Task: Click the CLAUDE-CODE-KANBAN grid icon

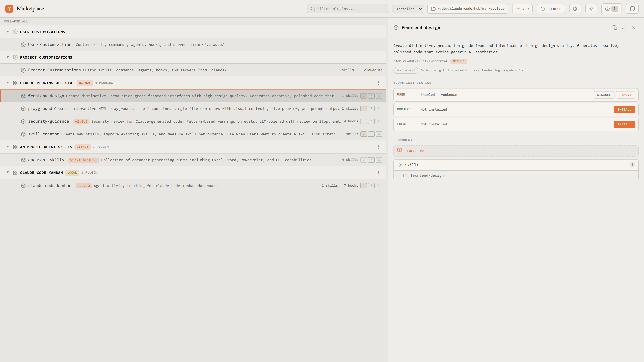Action: [15, 173]
